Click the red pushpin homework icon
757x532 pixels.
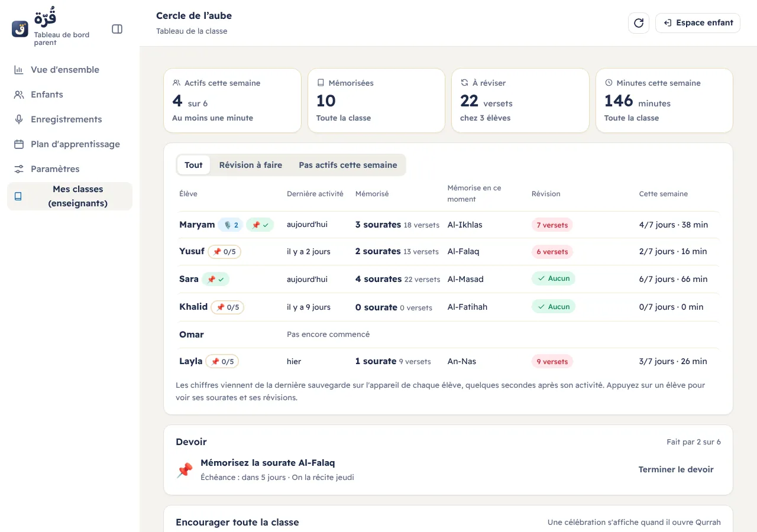[x=185, y=470]
